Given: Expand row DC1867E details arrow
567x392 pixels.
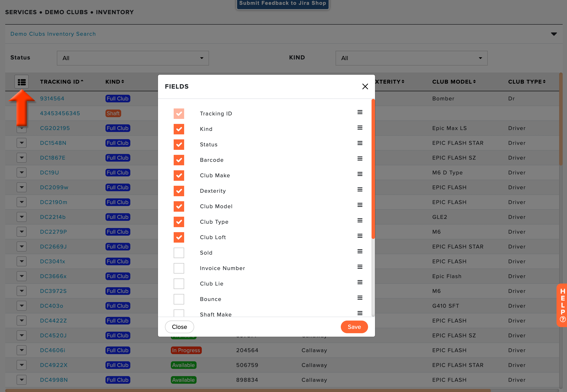Looking at the screenshot, I should [x=22, y=158].
